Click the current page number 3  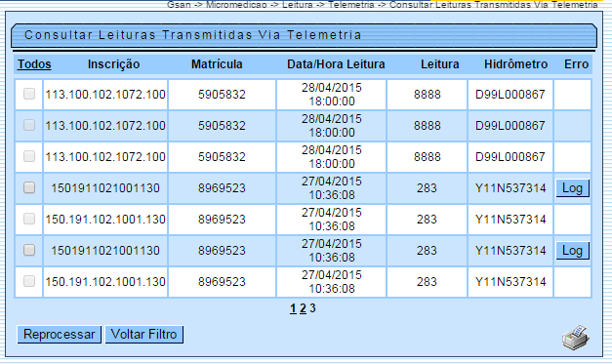(x=312, y=308)
